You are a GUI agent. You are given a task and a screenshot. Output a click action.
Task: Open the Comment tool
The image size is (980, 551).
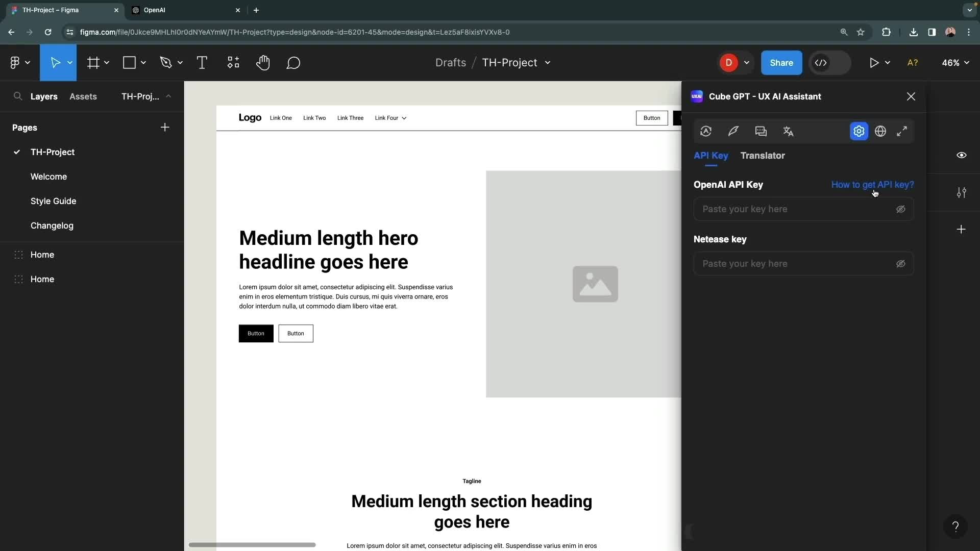click(293, 63)
